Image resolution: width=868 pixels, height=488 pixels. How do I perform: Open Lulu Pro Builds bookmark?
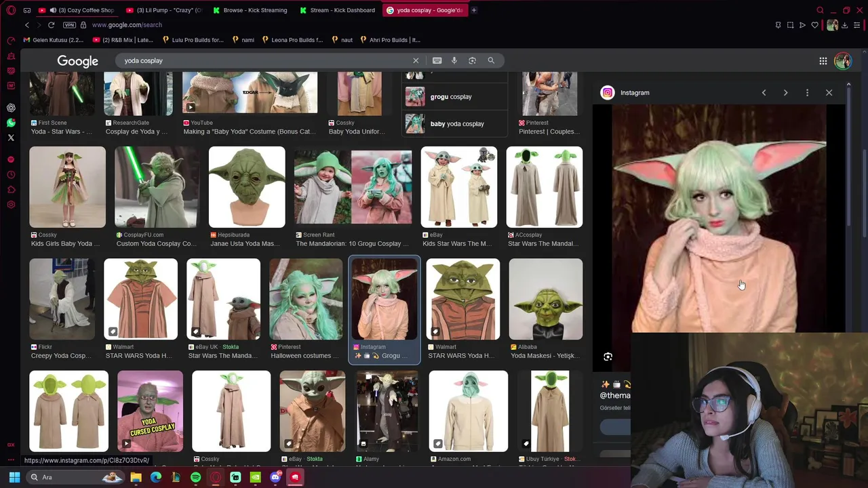[193, 40]
